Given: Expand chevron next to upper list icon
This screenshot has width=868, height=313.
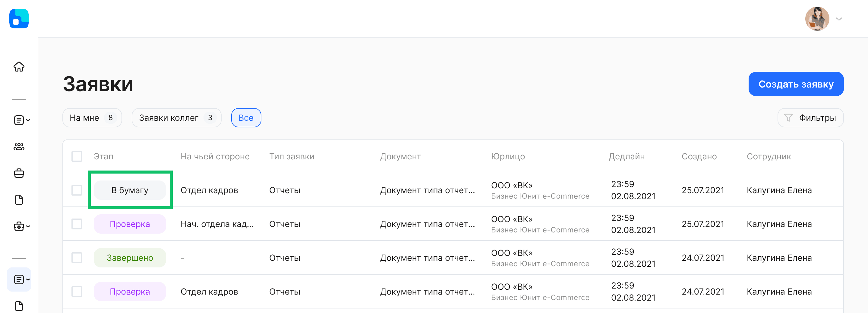Looking at the screenshot, I should pos(28,120).
